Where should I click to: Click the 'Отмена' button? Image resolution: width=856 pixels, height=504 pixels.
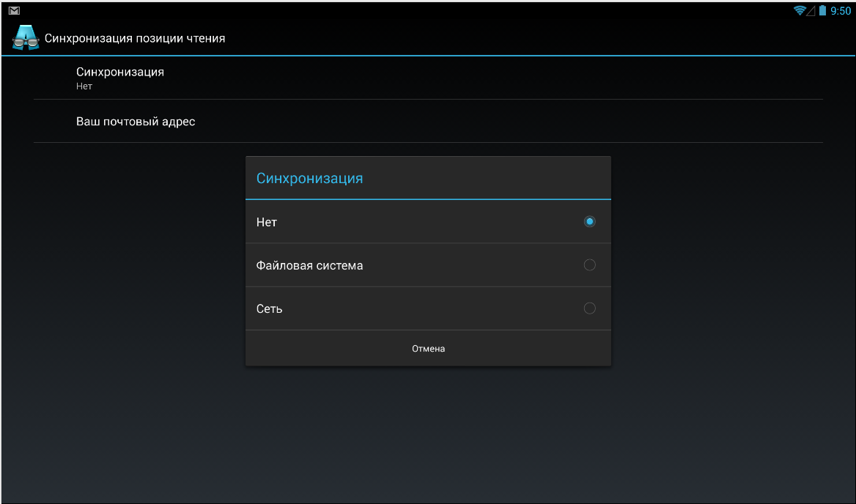tap(428, 349)
